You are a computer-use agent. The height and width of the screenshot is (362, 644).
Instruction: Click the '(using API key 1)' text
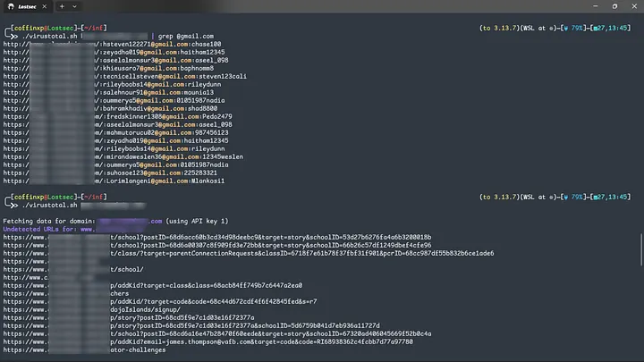coord(197,222)
